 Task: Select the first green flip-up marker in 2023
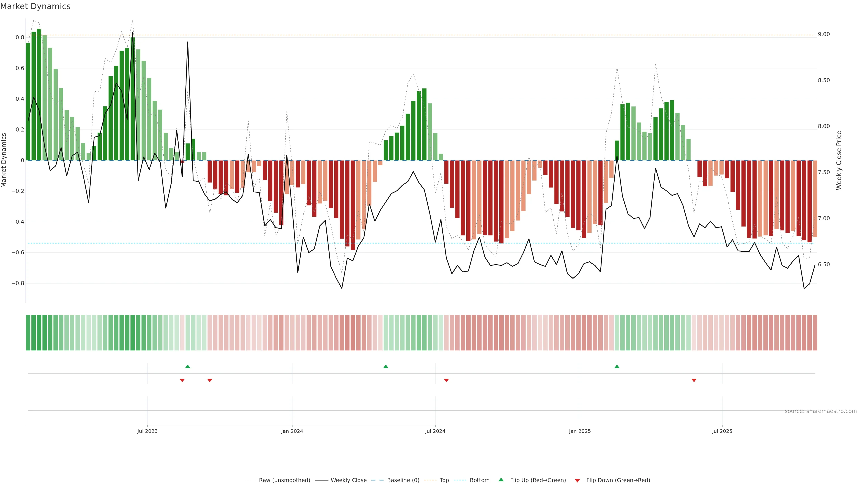(188, 366)
